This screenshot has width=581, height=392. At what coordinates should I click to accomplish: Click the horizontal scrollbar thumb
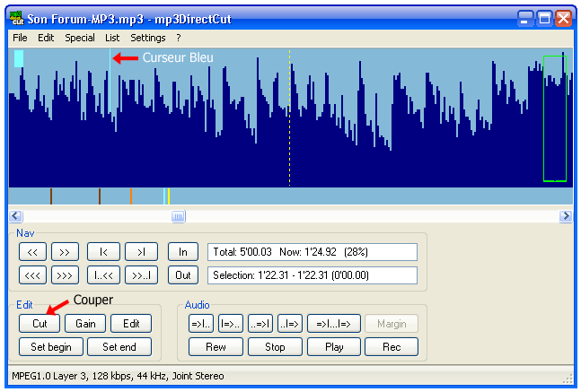[178, 216]
